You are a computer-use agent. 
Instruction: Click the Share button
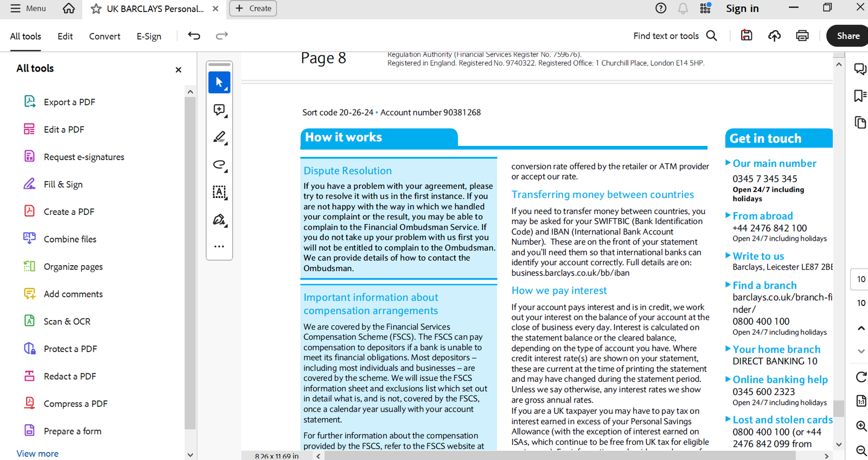click(847, 36)
